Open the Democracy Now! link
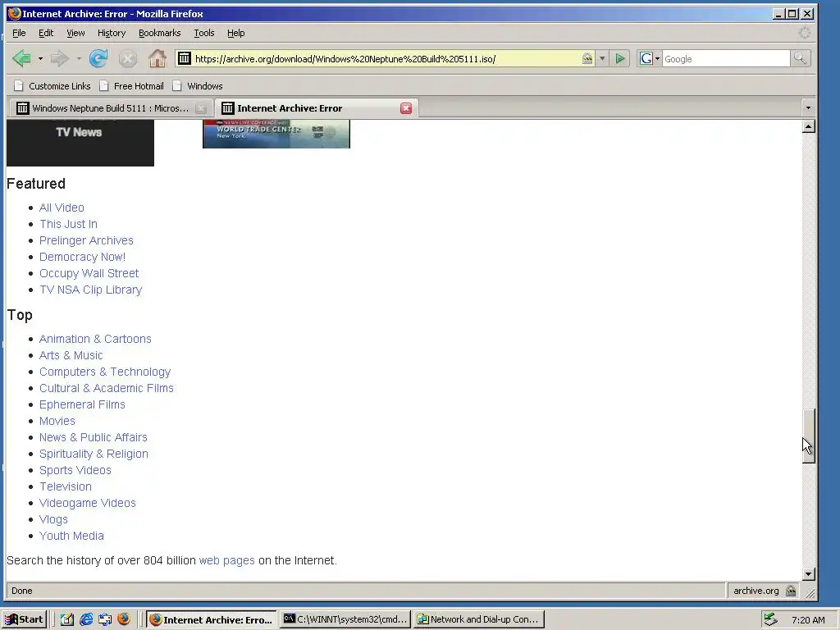This screenshot has width=840, height=630. click(x=82, y=257)
